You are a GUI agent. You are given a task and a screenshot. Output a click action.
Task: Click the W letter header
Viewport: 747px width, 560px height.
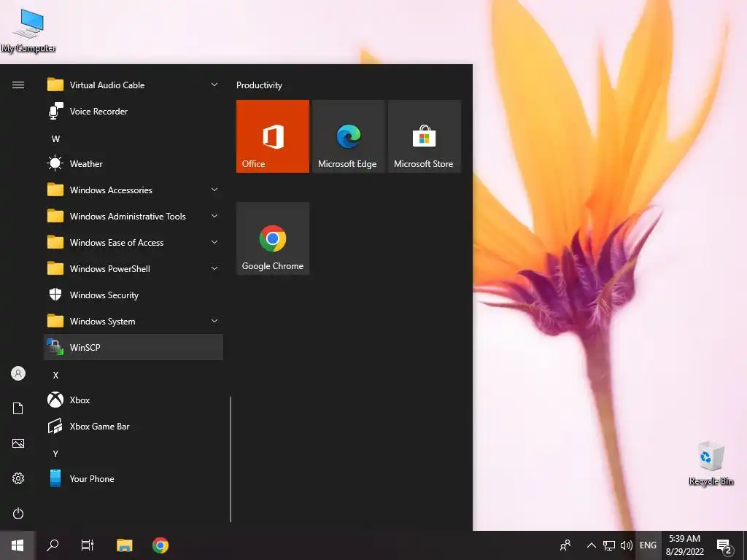click(x=55, y=139)
